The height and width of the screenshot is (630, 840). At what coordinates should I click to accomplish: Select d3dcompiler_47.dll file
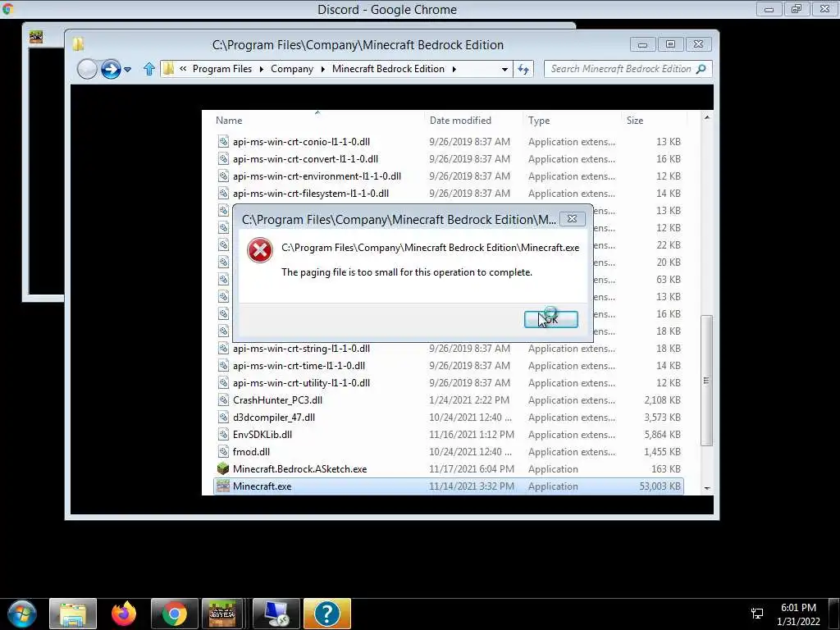click(274, 418)
